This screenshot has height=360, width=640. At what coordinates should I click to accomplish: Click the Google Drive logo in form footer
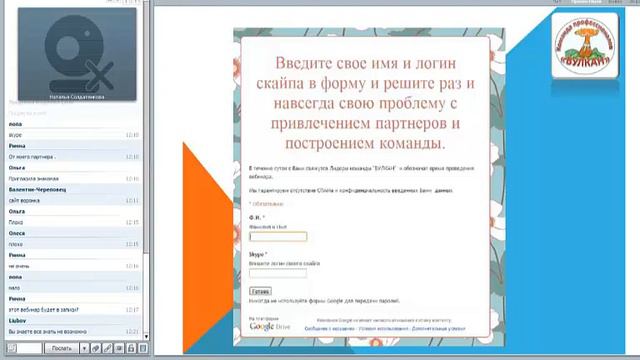pyautogui.click(x=270, y=327)
